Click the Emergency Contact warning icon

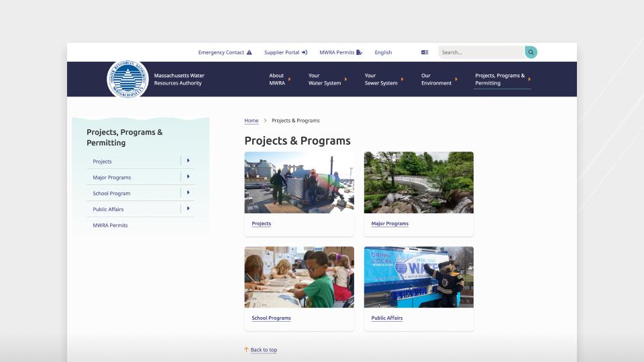250,52
